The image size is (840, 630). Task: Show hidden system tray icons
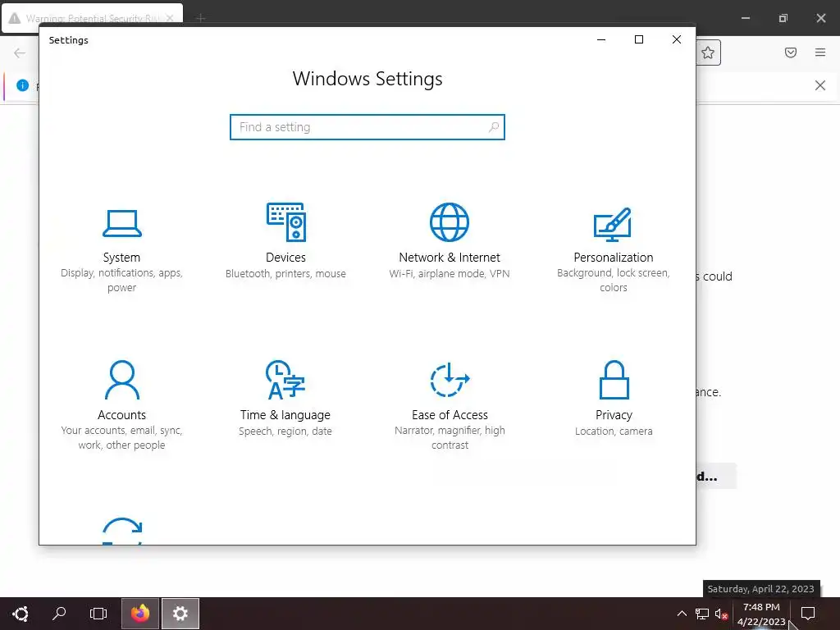pyautogui.click(x=682, y=614)
